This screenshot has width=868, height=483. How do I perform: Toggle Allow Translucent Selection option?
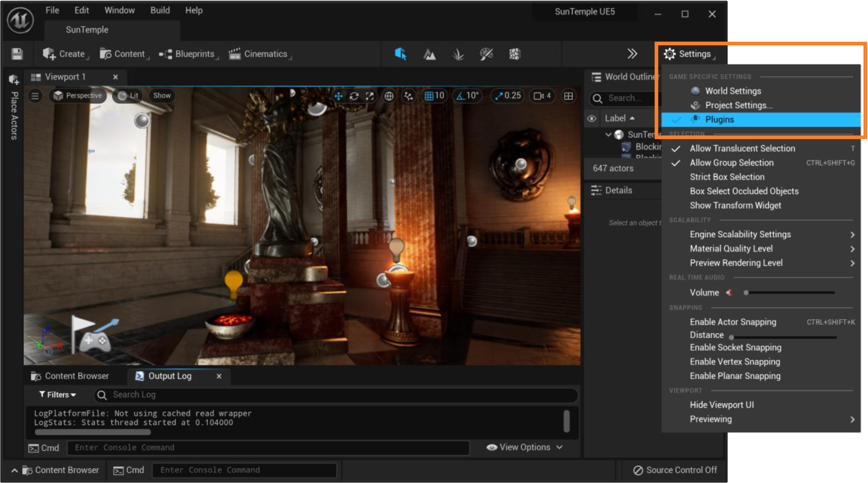742,148
